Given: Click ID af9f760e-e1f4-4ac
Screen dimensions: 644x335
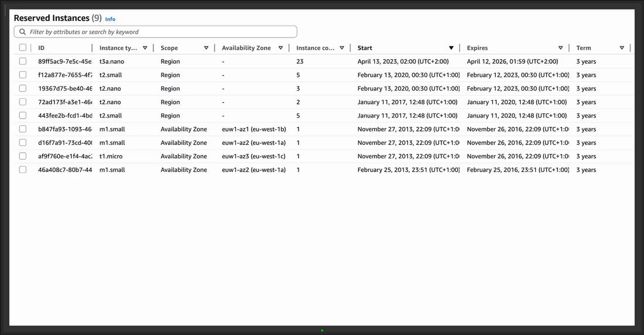Looking at the screenshot, I should pos(65,156).
